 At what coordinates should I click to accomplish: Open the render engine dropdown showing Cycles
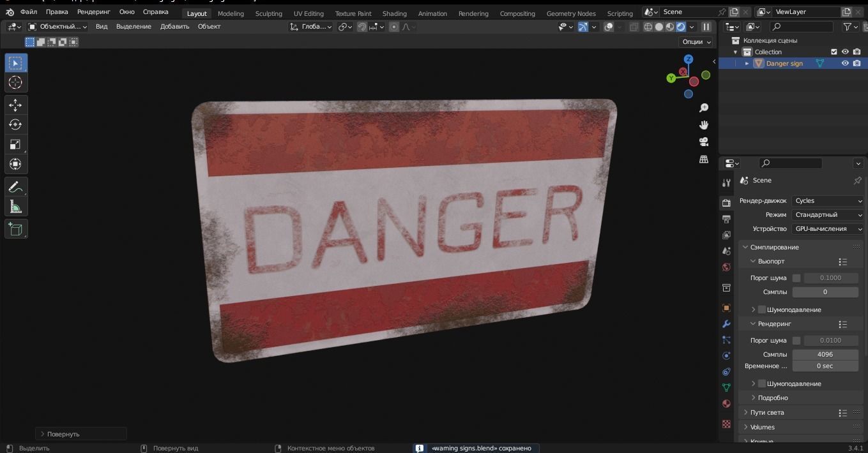[828, 200]
